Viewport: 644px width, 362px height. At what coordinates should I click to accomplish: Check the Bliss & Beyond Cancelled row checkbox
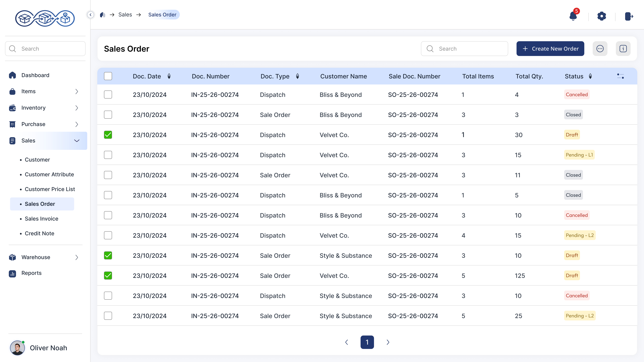(x=108, y=94)
